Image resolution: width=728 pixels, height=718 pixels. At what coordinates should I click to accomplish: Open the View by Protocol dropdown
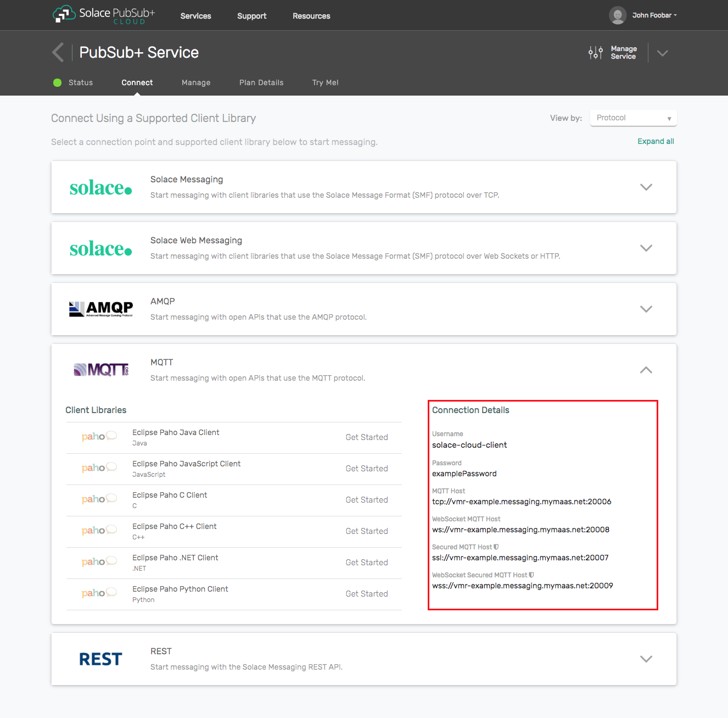pyautogui.click(x=633, y=118)
